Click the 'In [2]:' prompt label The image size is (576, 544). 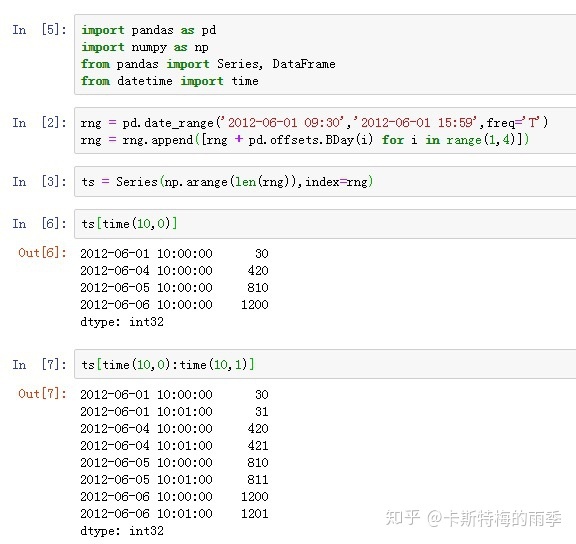pos(40,122)
